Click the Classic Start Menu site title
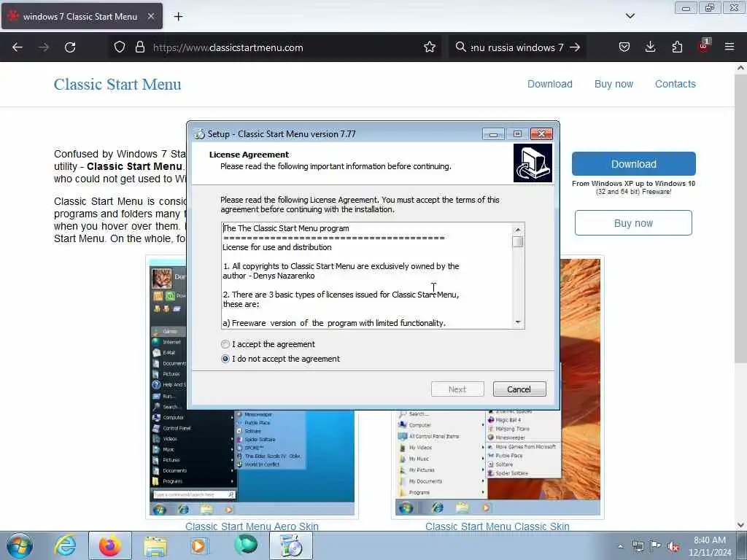 click(x=117, y=85)
